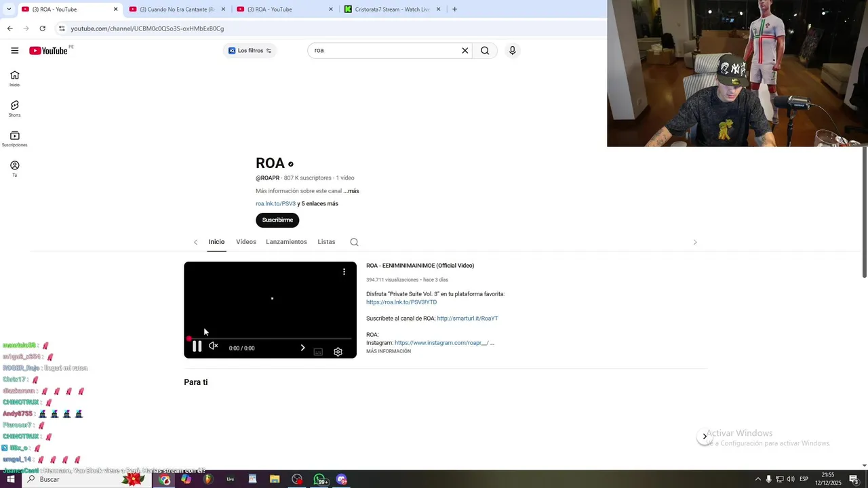Switch to the Cuando No Era Cantante tab
The height and width of the screenshot is (488, 868).
point(178,9)
